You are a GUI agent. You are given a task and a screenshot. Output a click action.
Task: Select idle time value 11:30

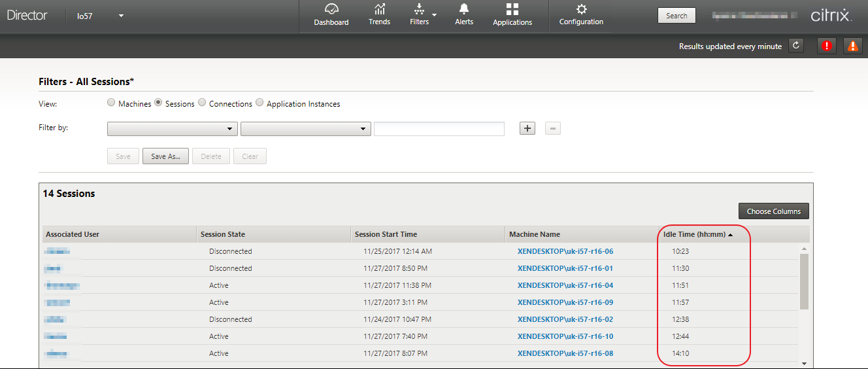680,268
